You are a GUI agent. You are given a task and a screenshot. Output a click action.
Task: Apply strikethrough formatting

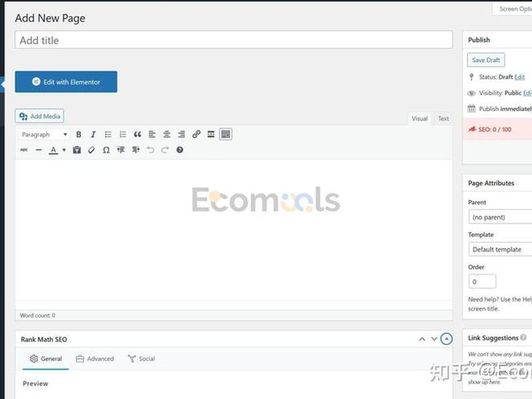click(24, 150)
